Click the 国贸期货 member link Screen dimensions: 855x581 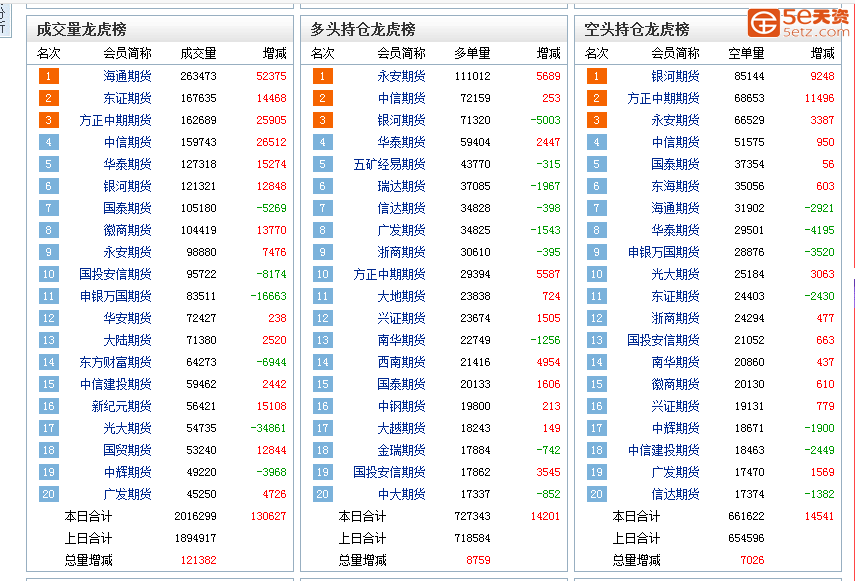point(127,450)
